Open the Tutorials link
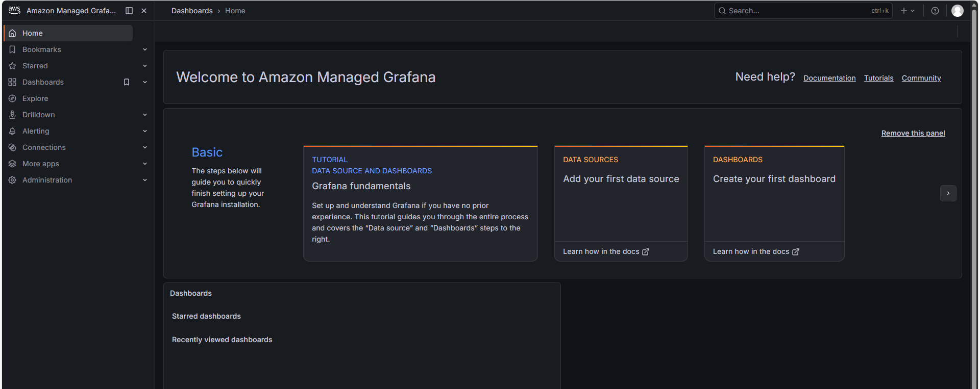 (878, 78)
